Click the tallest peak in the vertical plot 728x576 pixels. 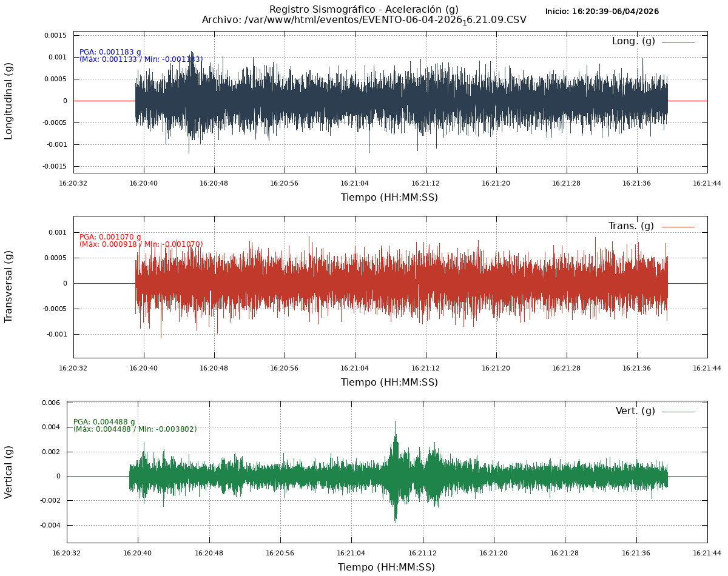(395, 423)
